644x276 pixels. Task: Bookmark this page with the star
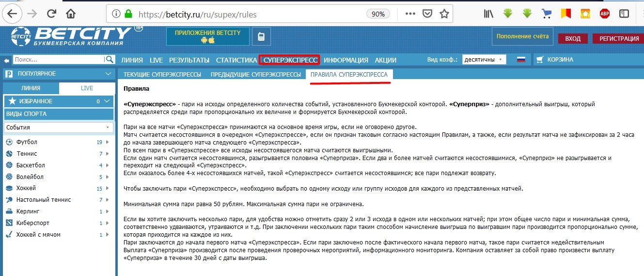(444, 14)
